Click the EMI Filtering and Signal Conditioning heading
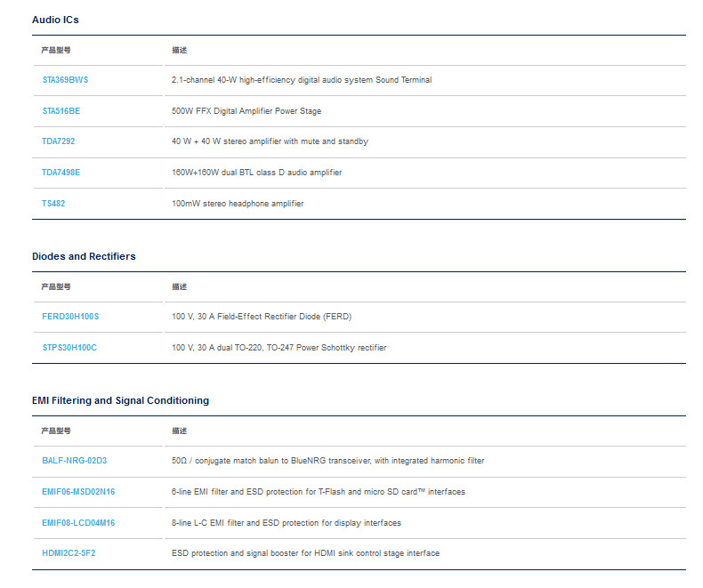This screenshot has width=703, height=588. 121,400
